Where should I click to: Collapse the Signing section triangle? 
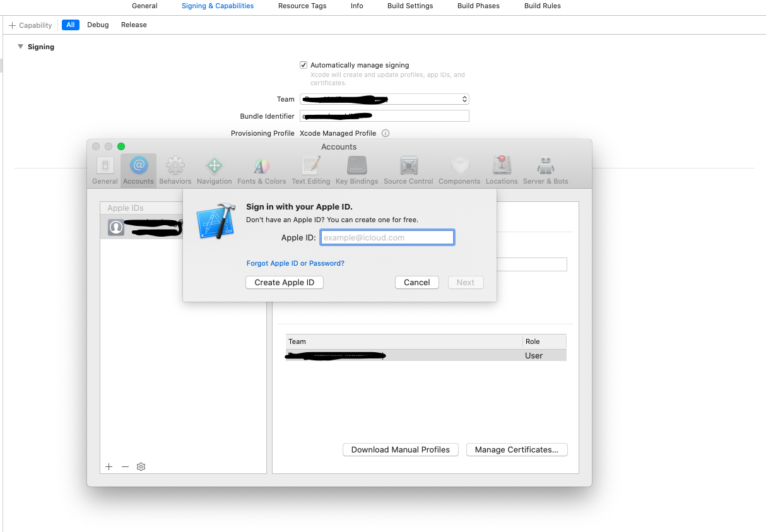(20, 47)
